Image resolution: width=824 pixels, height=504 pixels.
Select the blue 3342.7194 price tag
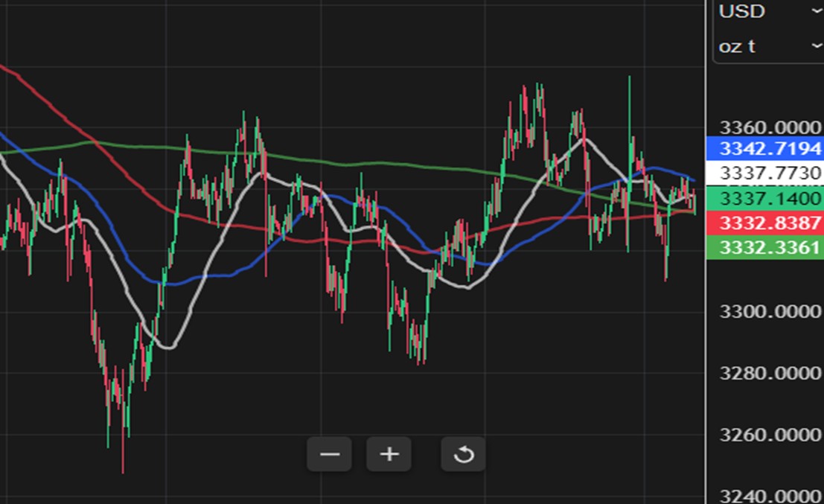765,148
